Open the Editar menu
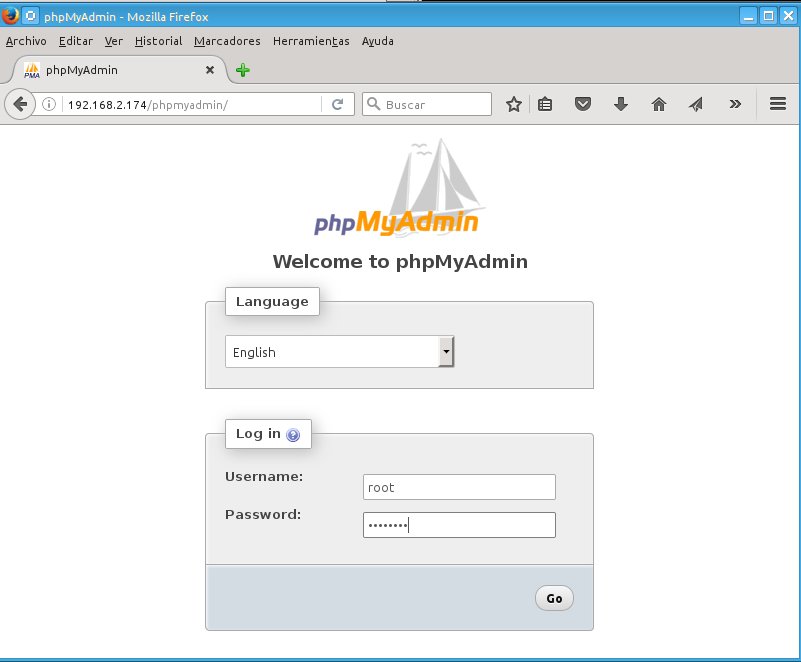Image resolution: width=801 pixels, height=662 pixels. (x=76, y=41)
